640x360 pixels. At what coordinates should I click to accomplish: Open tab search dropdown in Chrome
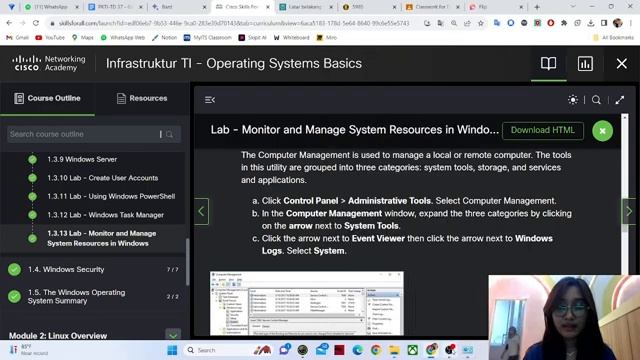[573, 7]
